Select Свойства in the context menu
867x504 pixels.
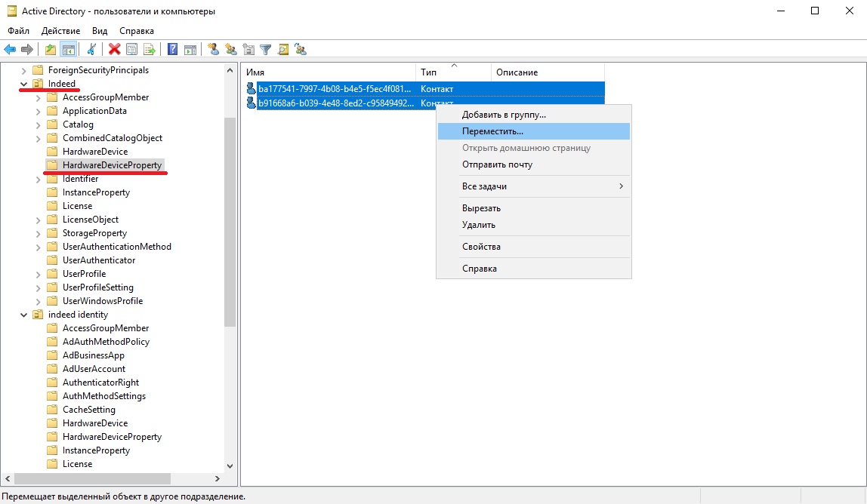coord(481,247)
